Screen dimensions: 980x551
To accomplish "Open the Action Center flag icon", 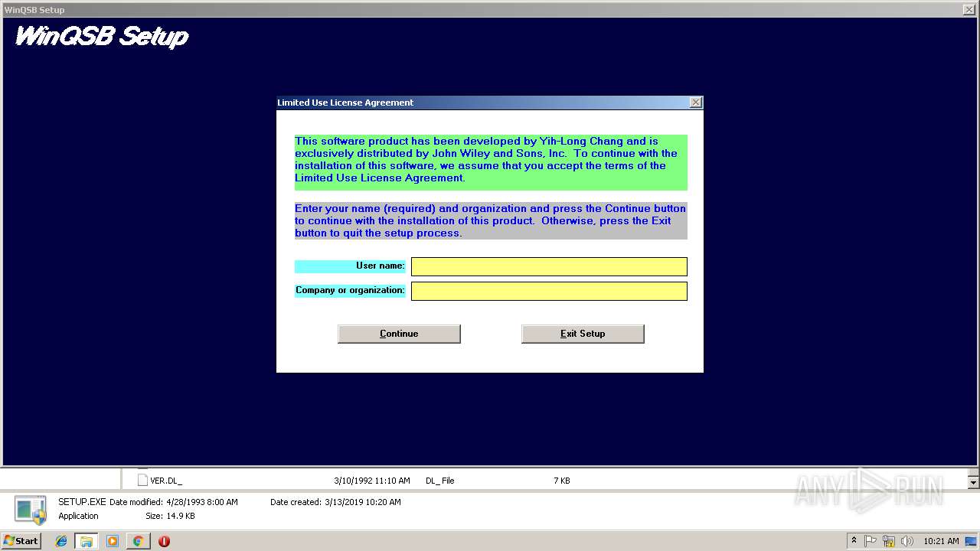I will coord(871,541).
